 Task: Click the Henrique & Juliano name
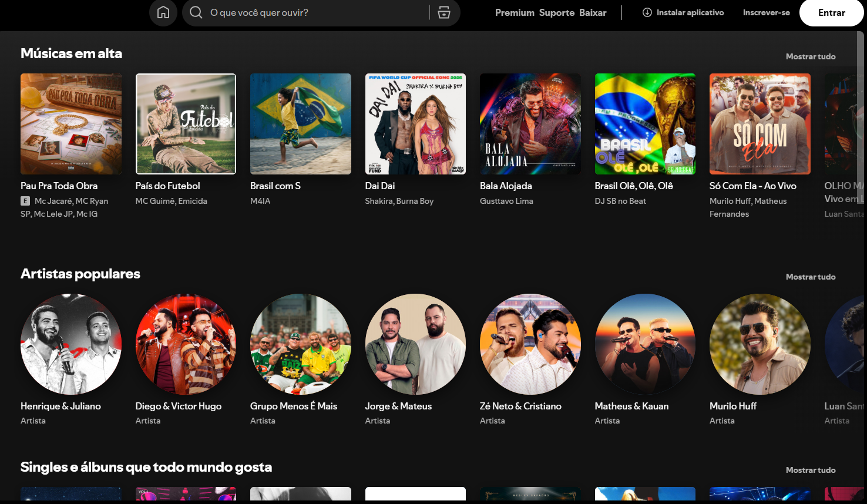(x=61, y=406)
